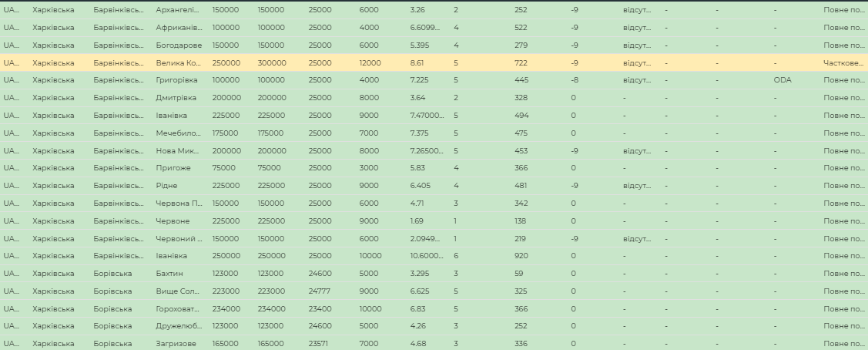
Task: Select the Бахтин settlement cell
Action: click(169, 274)
